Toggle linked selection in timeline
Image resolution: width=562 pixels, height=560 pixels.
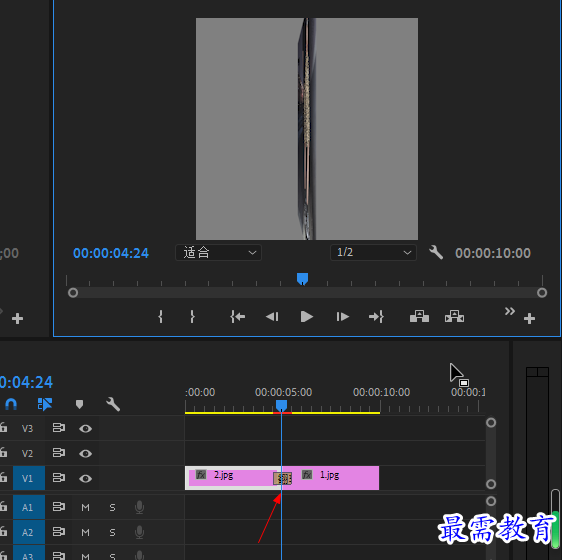[45, 404]
